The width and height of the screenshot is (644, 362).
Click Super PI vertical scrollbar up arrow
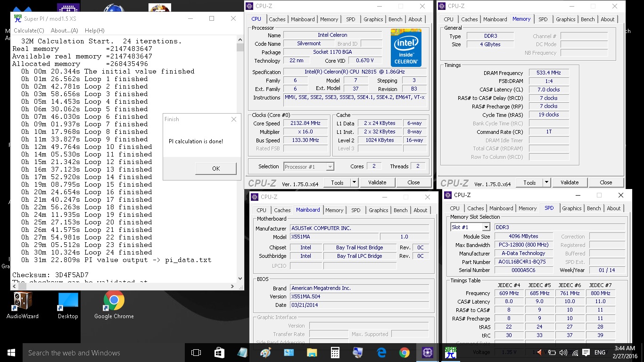pyautogui.click(x=240, y=40)
